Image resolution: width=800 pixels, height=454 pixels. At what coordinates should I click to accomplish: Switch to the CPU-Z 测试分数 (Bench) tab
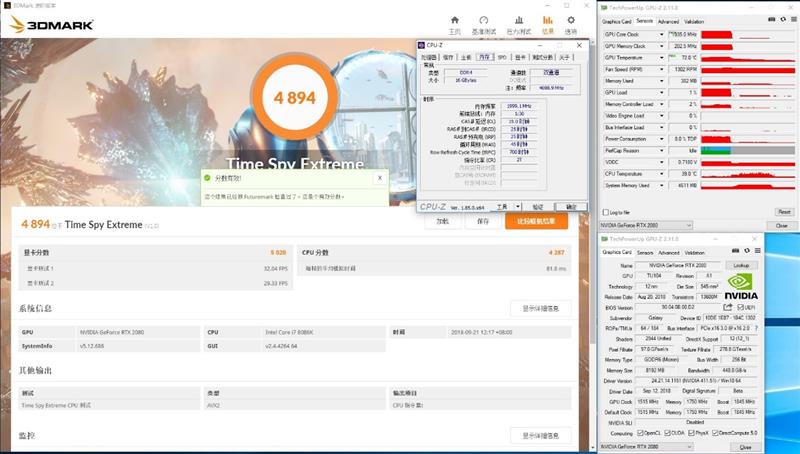[x=542, y=57]
